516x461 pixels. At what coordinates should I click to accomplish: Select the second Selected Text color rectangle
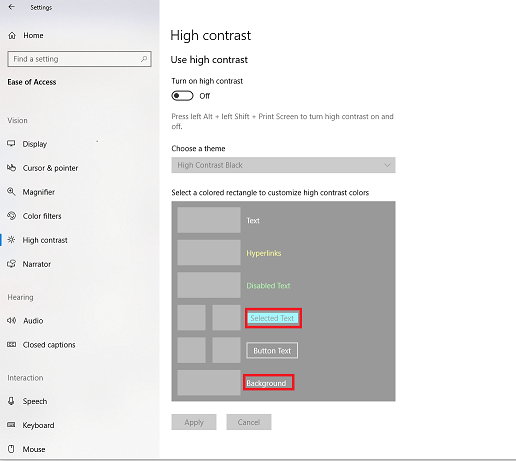[x=226, y=317]
